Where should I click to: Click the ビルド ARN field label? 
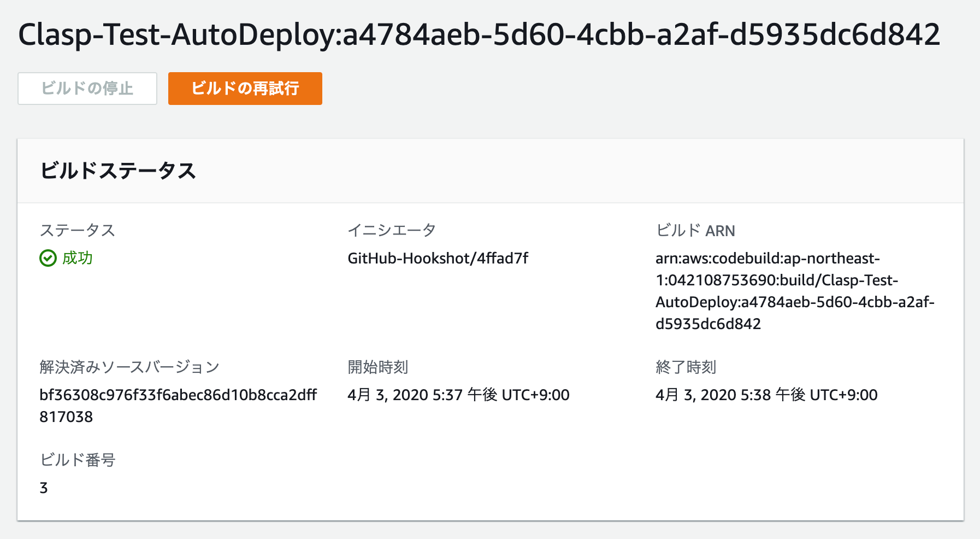pyautogui.click(x=694, y=230)
